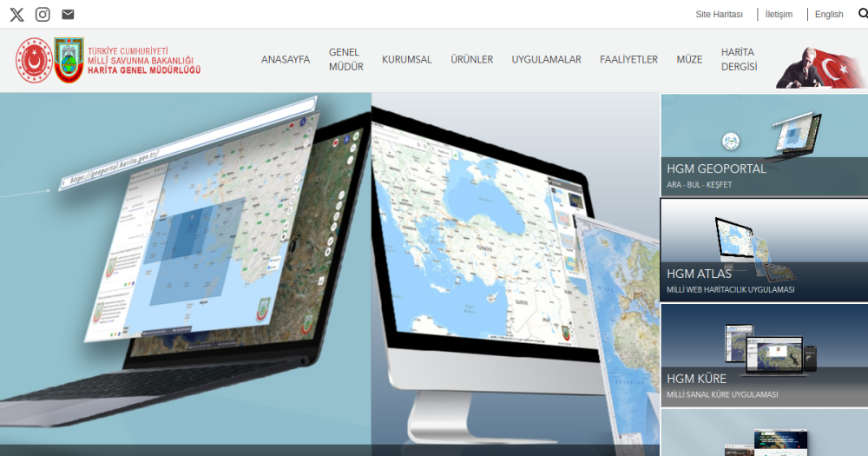Click the partially visible fourth application card
Image resolution: width=868 pixels, height=456 pixels.
(x=764, y=433)
